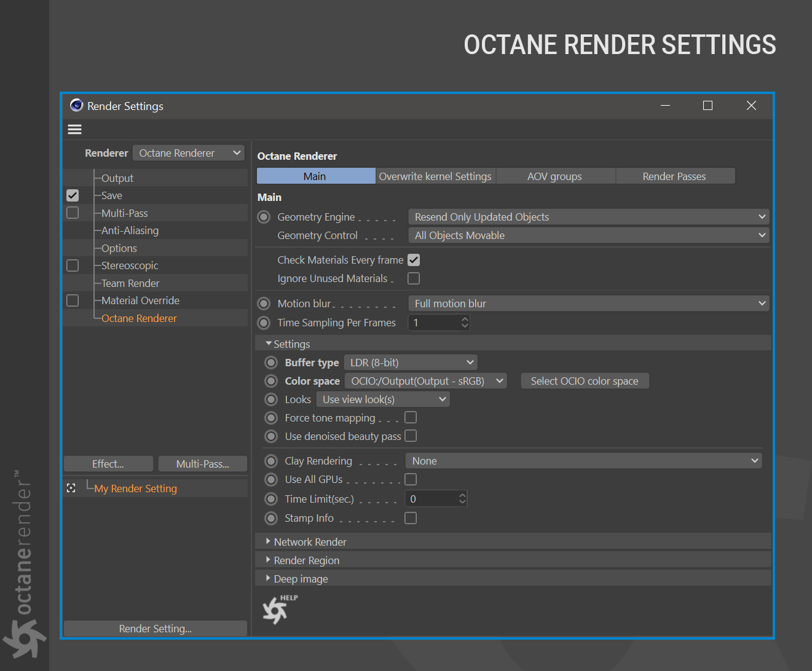Click the Time Limit animation dot
The height and width of the screenshot is (671, 812).
tap(271, 499)
